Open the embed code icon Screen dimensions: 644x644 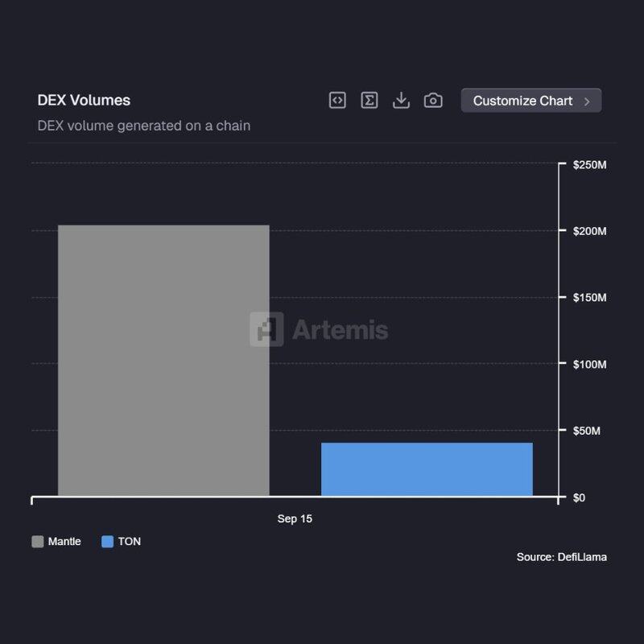click(337, 100)
